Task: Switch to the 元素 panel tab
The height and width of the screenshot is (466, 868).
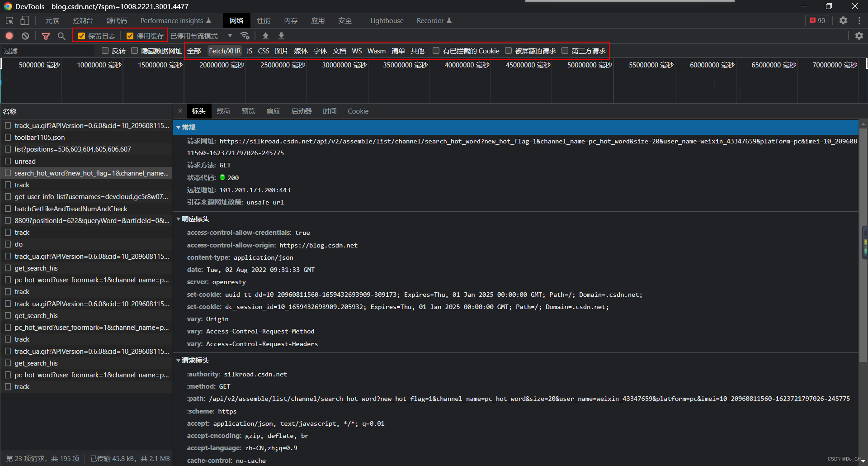Action: point(52,21)
